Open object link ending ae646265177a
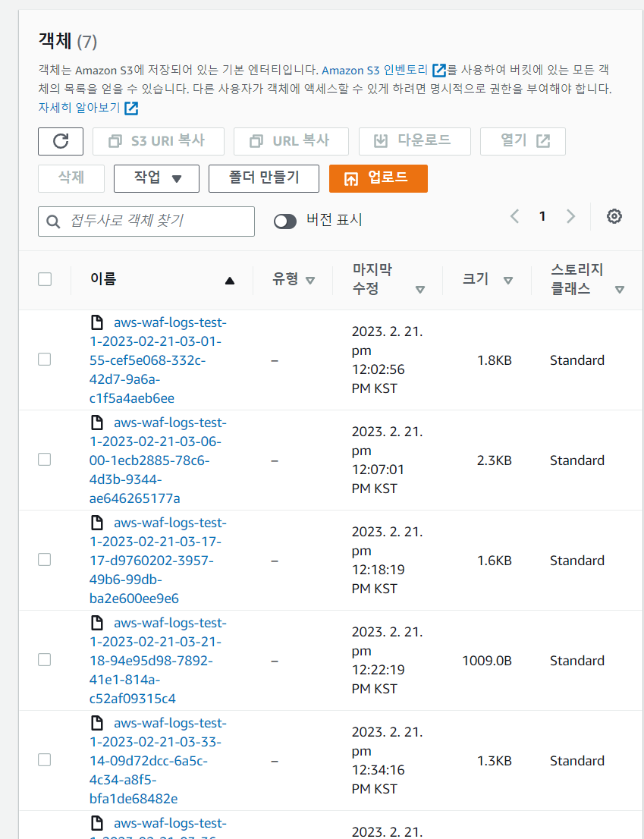Screen dimensions: 644x839 158,460
